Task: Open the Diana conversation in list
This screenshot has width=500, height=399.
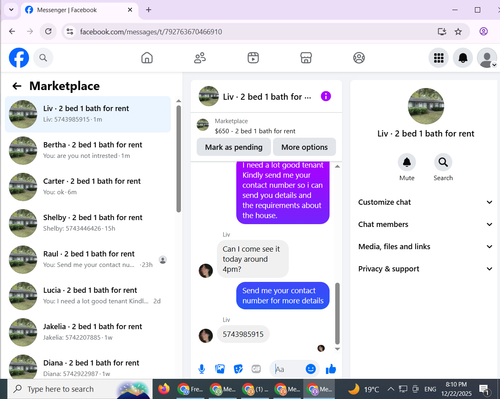Action: coord(88,366)
